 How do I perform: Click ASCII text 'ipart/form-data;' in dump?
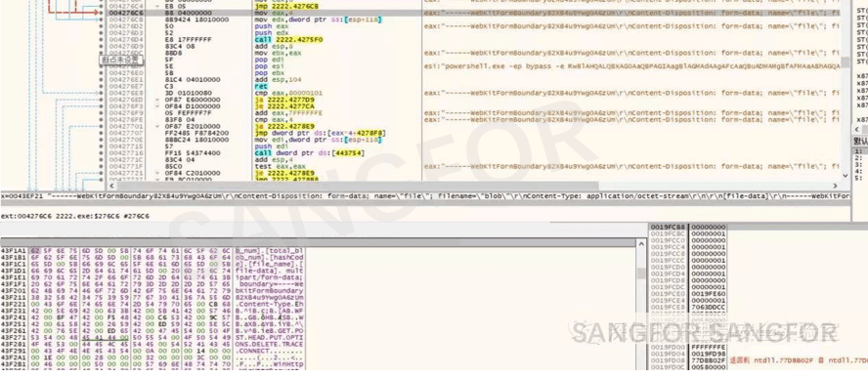269,276
